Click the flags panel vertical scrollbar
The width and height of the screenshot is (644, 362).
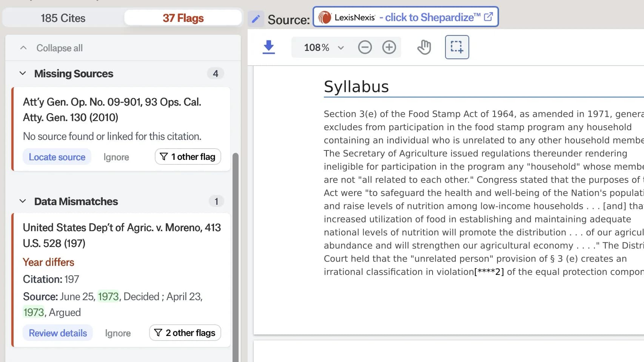(236, 256)
